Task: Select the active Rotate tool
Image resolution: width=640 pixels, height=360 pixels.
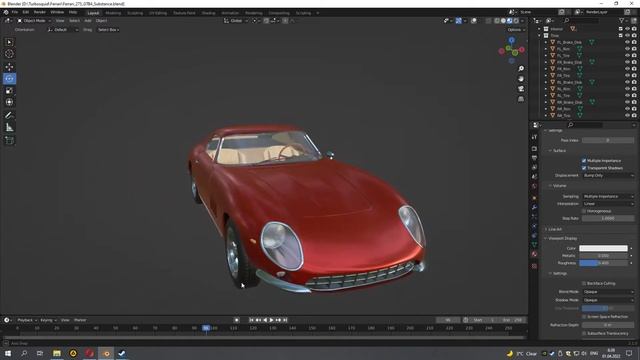Action: click(x=9, y=79)
